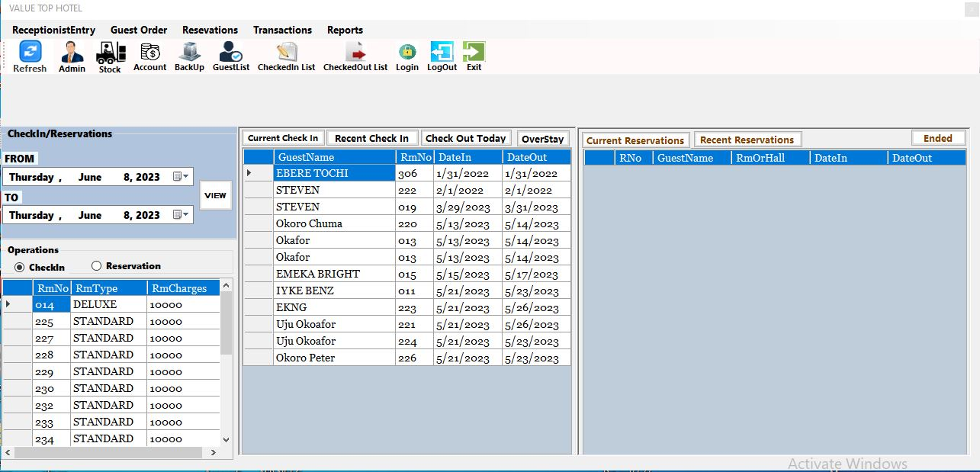Select room 014 DELUXE row

click(x=111, y=304)
